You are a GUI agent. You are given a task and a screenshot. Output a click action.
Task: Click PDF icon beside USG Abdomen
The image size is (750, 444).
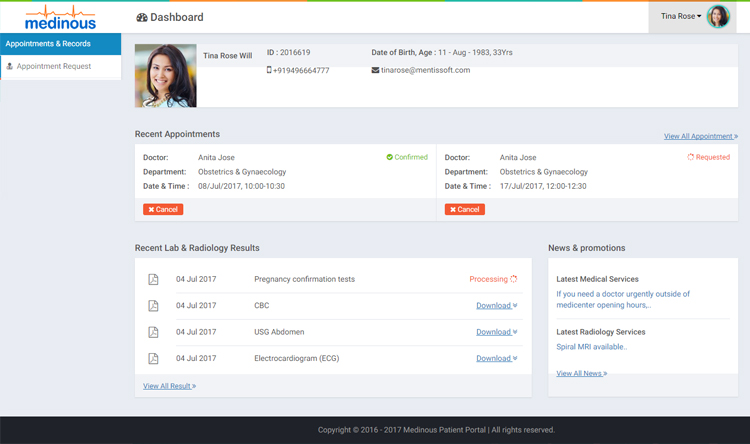pos(153,332)
